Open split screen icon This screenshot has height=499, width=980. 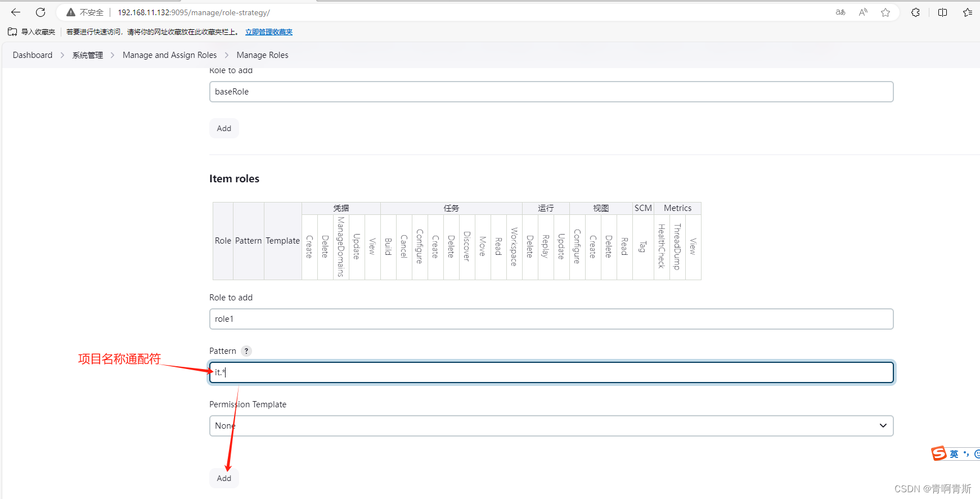943,12
